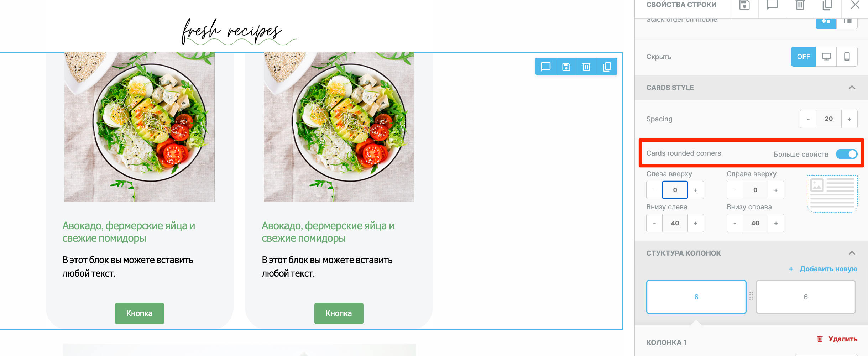Click the Слева вверху radius input field
Viewport: 868px width, 356px height.
pyautogui.click(x=675, y=190)
